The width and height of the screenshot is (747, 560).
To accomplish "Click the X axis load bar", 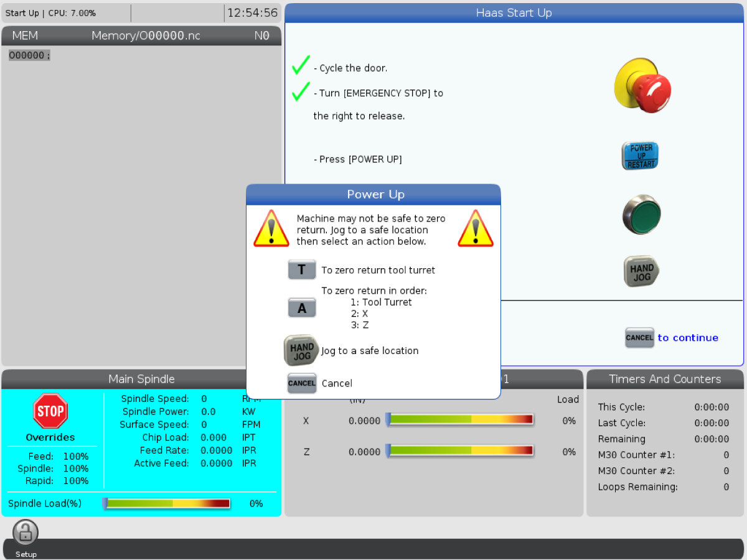I will [459, 421].
